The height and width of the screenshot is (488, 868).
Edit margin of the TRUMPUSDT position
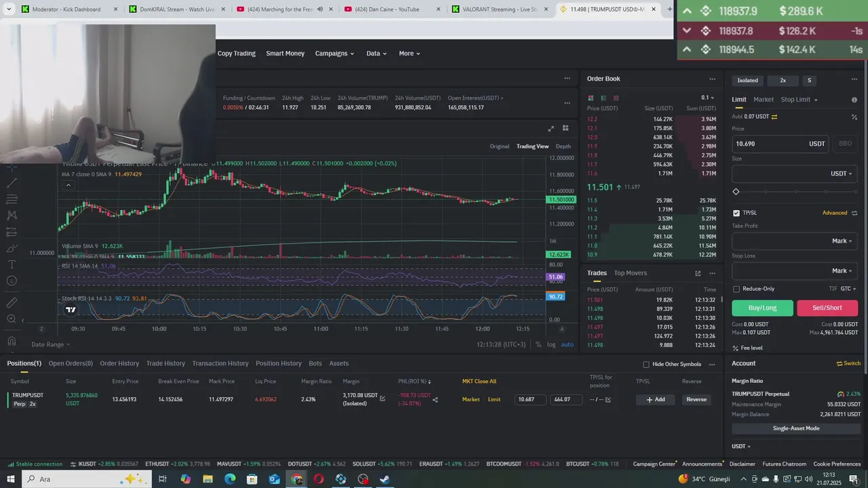pos(382,399)
